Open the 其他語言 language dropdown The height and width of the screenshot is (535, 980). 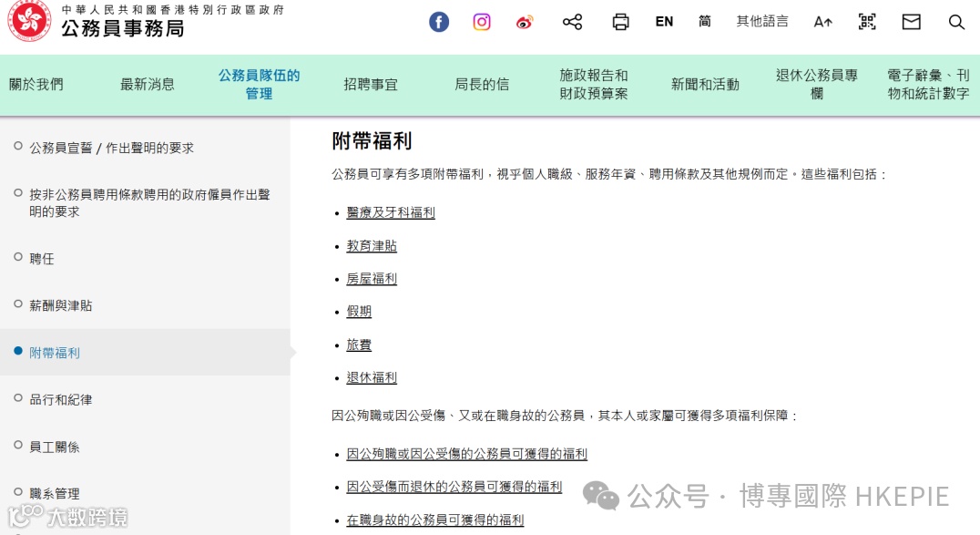tap(762, 21)
